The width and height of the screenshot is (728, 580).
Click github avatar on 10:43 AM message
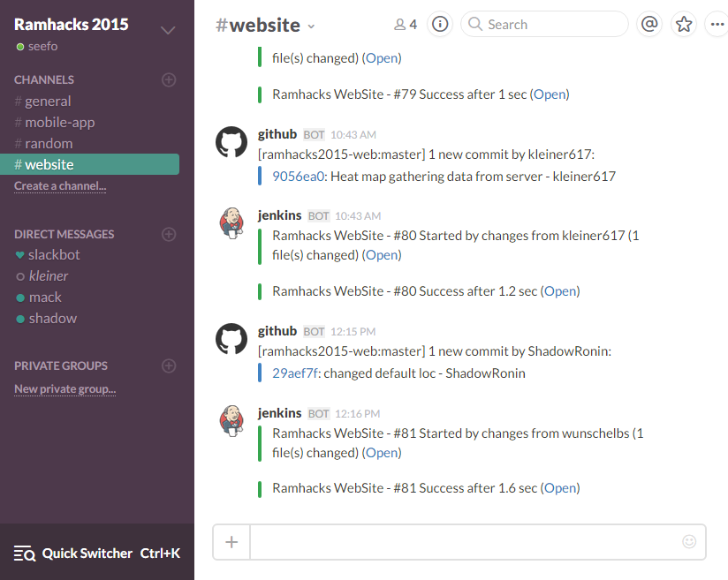231,142
